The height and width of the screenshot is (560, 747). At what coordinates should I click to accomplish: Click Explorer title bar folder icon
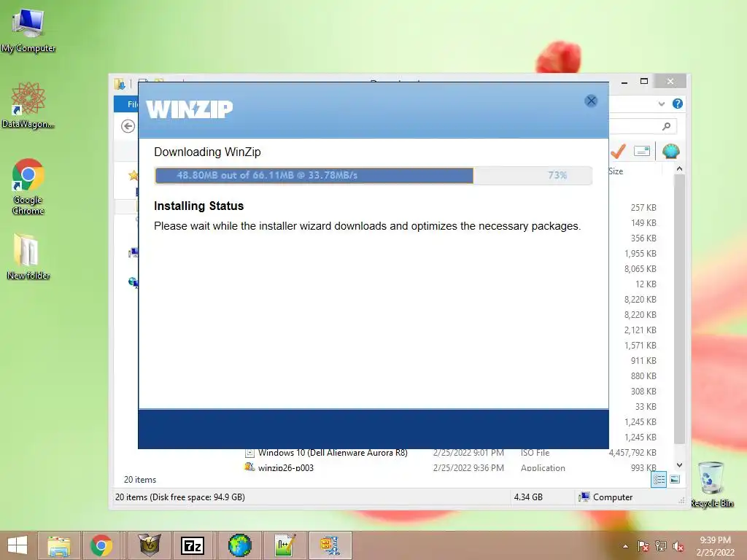(120, 85)
